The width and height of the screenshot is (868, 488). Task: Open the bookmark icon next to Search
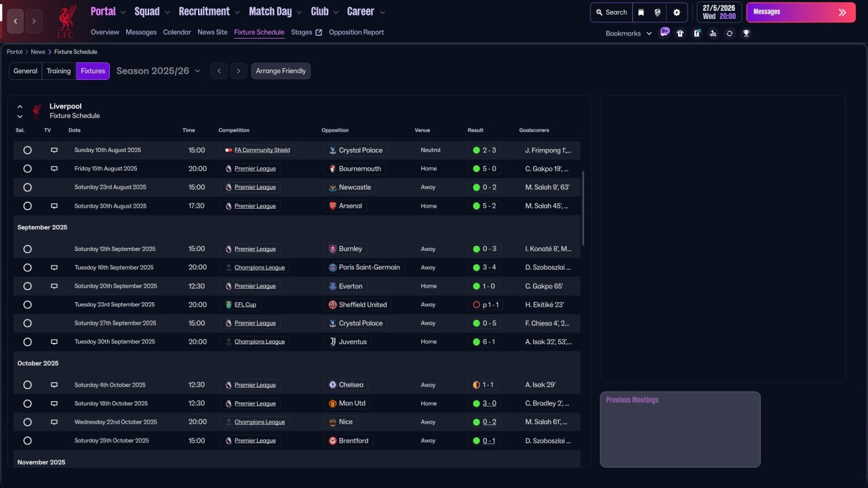[641, 12]
